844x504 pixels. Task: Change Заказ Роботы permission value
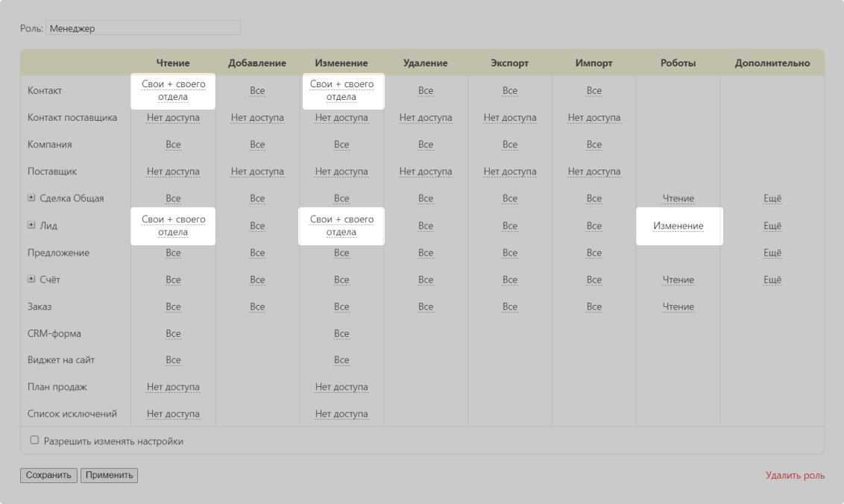click(678, 306)
